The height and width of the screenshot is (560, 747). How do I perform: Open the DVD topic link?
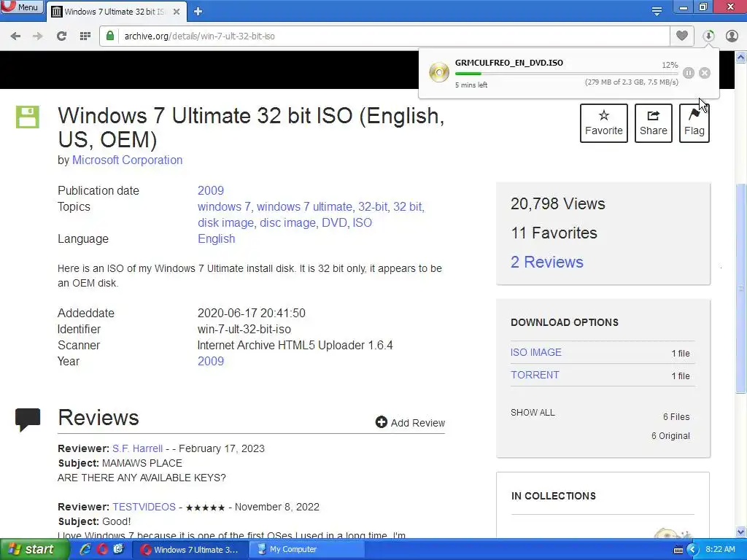coord(334,223)
